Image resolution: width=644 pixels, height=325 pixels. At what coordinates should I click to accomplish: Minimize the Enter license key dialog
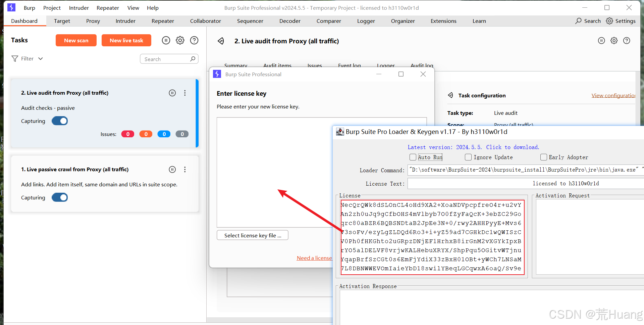click(x=379, y=74)
